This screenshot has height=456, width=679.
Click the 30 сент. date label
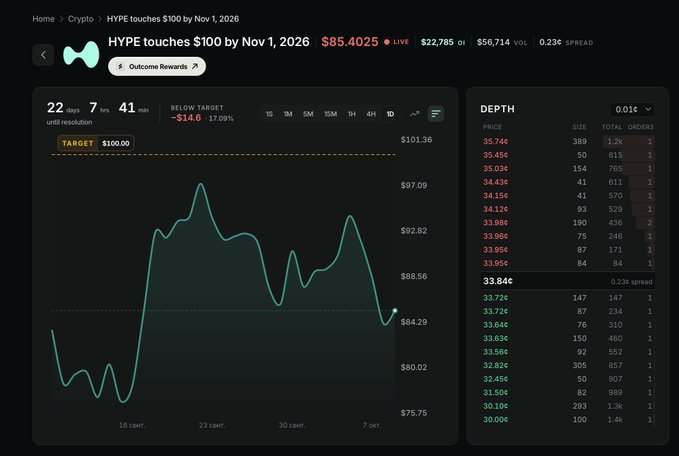tap(292, 425)
